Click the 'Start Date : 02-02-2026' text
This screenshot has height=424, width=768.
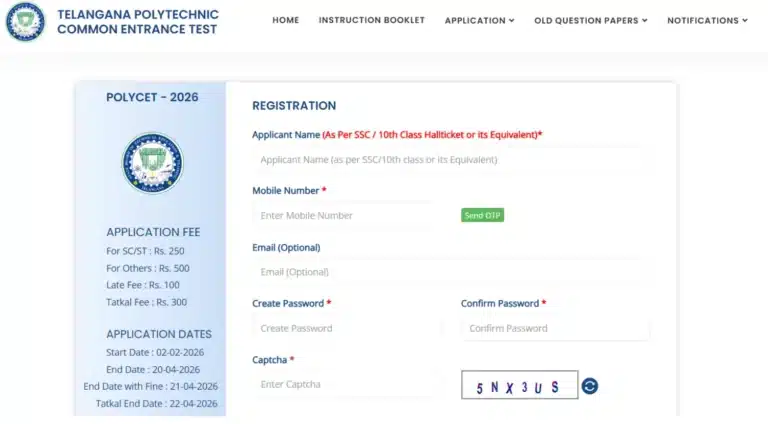coord(155,353)
